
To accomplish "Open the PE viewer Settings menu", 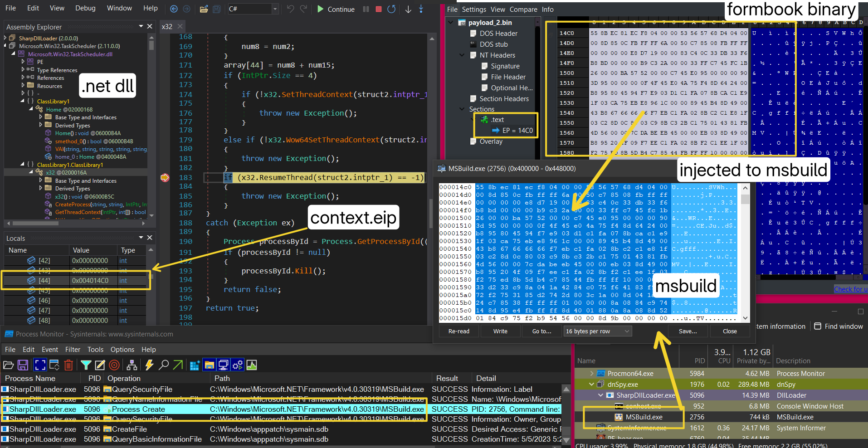I will (474, 9).
